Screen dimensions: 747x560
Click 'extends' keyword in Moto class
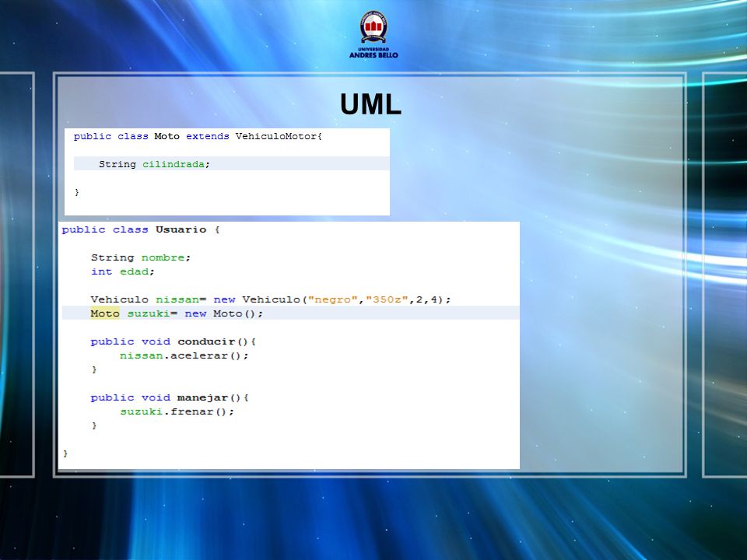point(207,137)
